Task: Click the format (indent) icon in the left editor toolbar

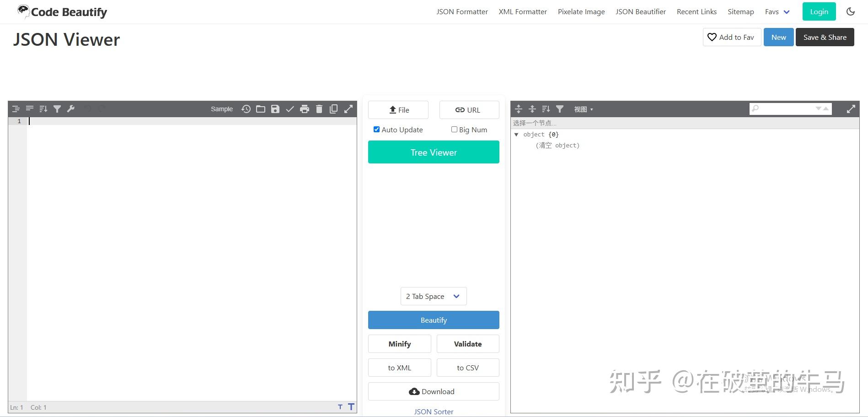Action: click(16, 109)
